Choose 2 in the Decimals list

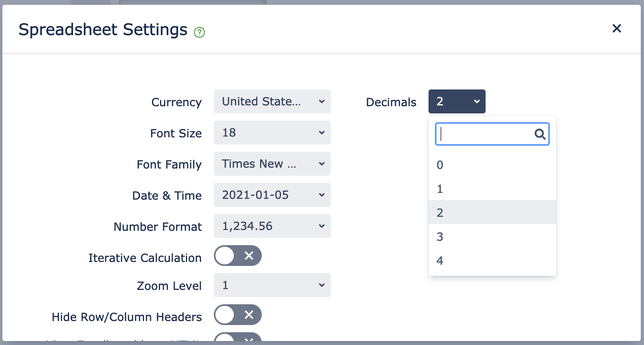click(x=492, y=212)
